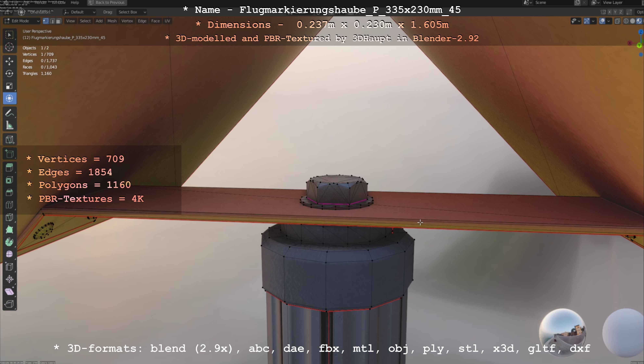Select the Loop Cut tool
This screenshot has height=364, width=644.
click(x=9, y=205)
